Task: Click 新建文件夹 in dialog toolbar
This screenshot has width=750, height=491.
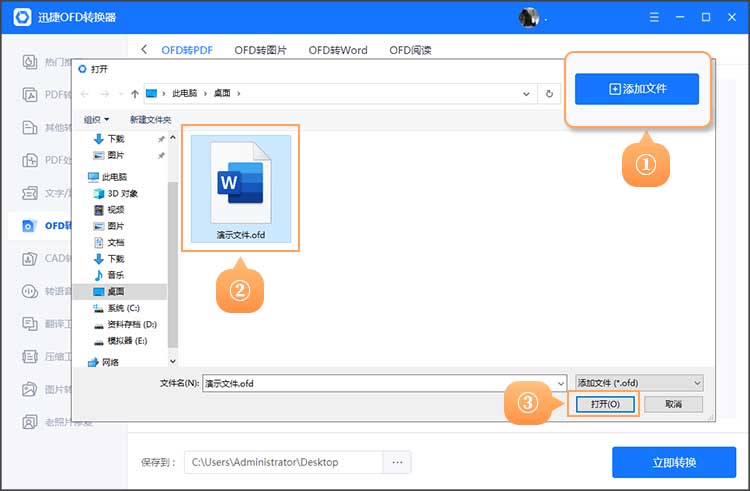Action: [150, 120]
